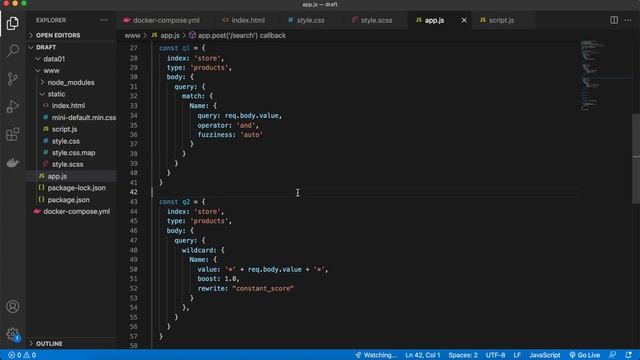
Task: Collapse the data01 folder
Action: pos(71,59)
